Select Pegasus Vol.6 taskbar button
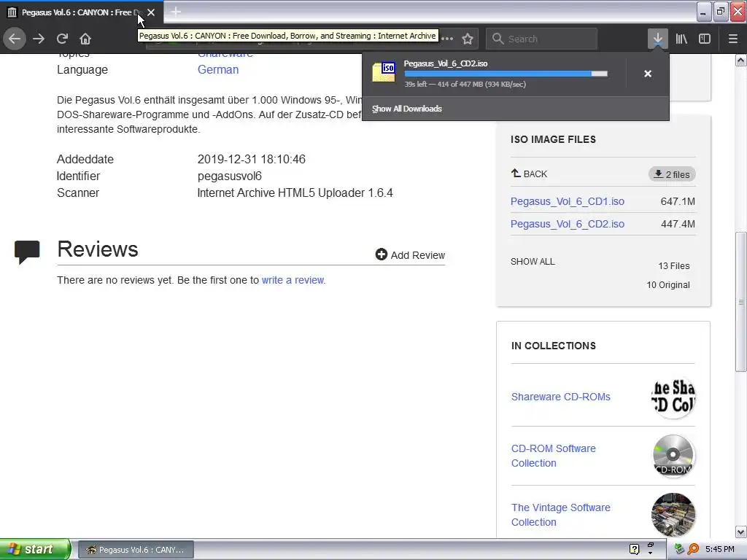 point(136,550)
